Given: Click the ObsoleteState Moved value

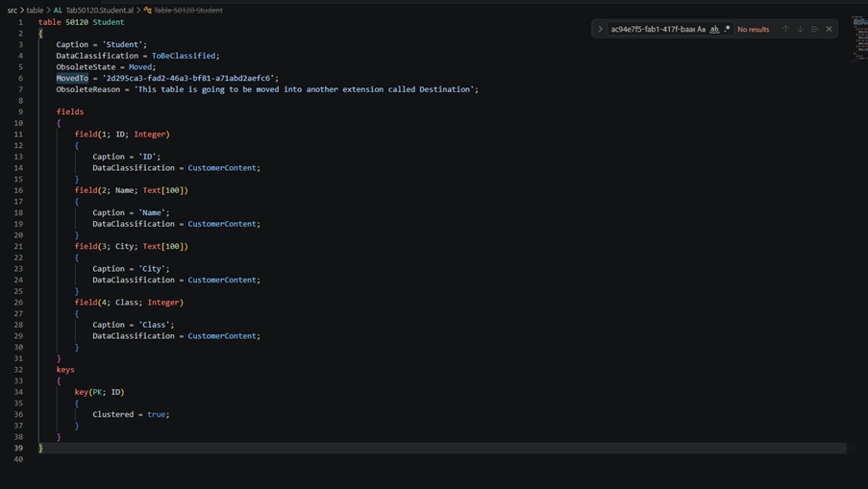Looking at the screenshot, I should click(x=140, y=67).
